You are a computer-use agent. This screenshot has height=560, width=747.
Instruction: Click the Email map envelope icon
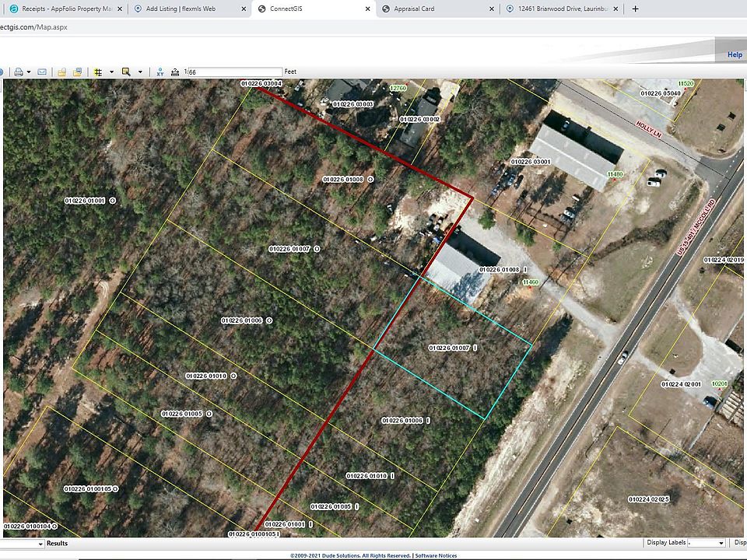point(42,72)
